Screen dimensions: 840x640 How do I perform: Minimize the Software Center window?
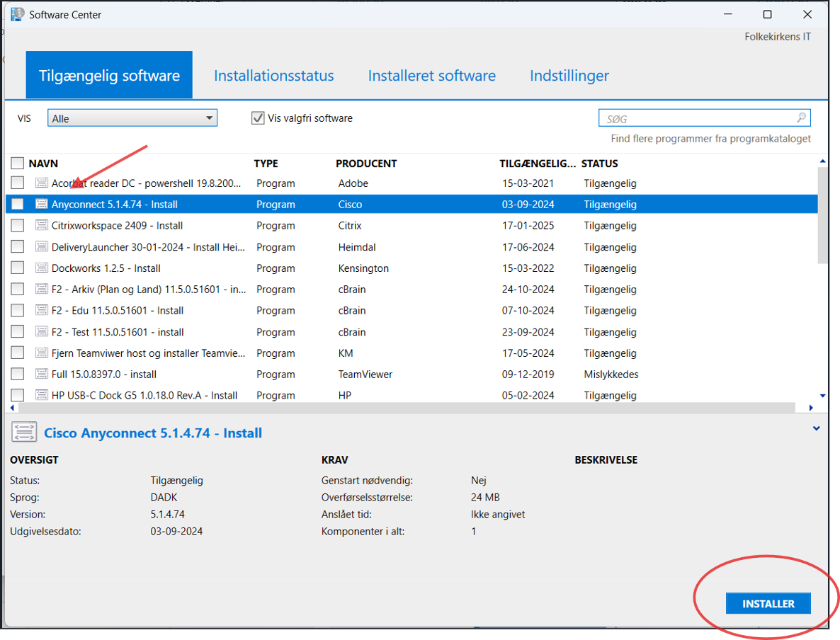click(727, 14)
